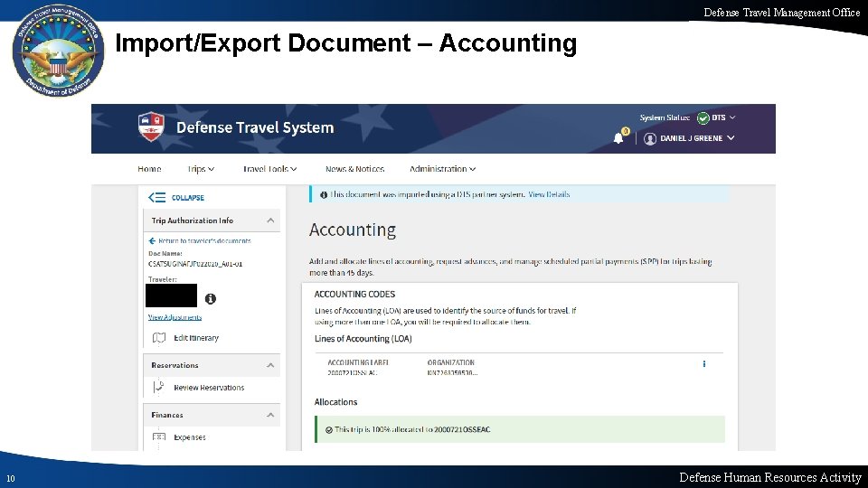The height and width of the screenshot is (488, 868).
Task: Open the DANIEL J GREENE account dropdown
Action: [x=697, y=138]
